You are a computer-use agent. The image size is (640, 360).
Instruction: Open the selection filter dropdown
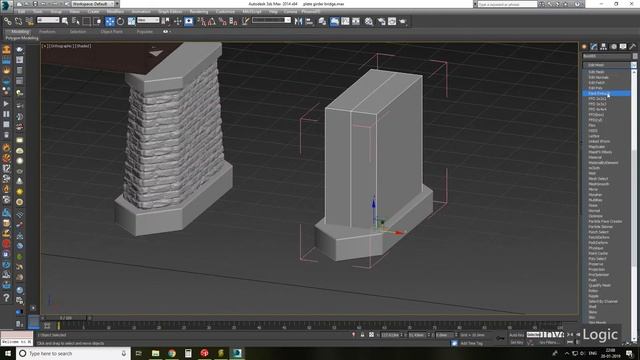pos(48,20)
